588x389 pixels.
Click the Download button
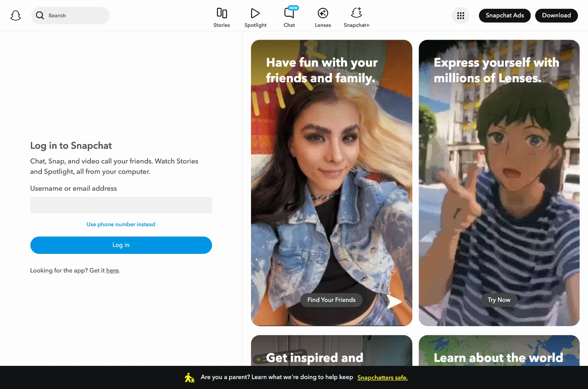pos(556,15)
